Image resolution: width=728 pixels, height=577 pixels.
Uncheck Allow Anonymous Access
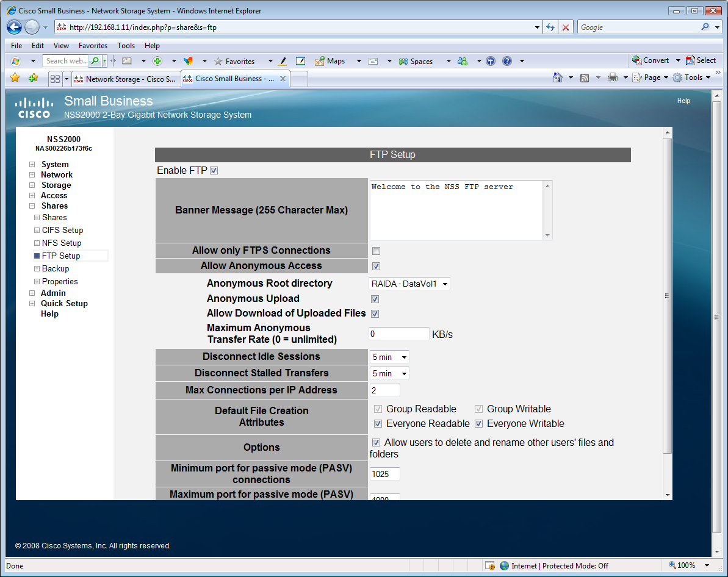point(376,266)
